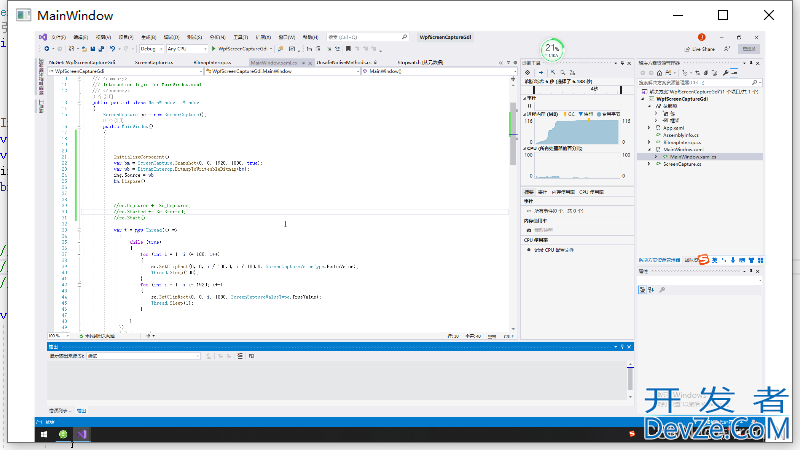Click the Clear All icon in Output toolbar
The width and height of the screenshot is (800, 450).
point(240,356)
